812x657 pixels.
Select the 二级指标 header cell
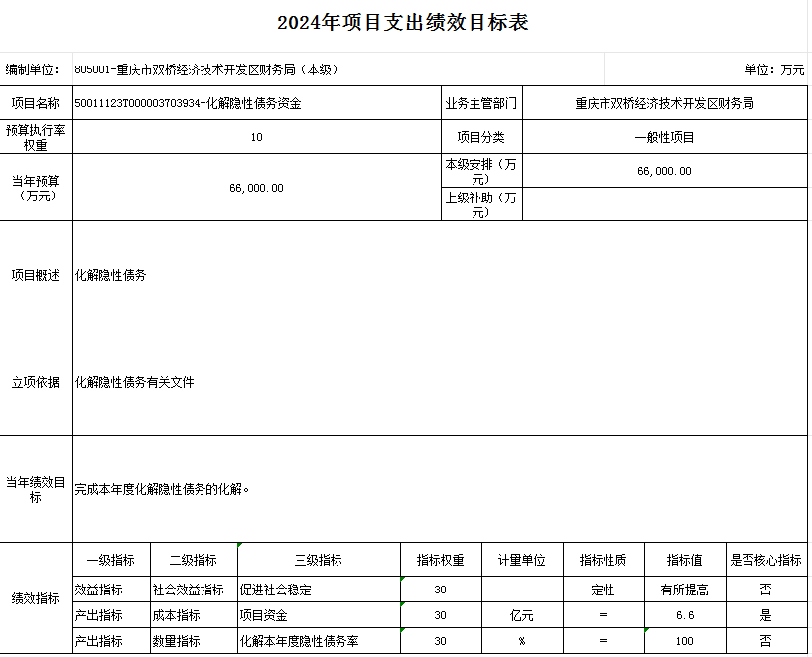point(195,560)
